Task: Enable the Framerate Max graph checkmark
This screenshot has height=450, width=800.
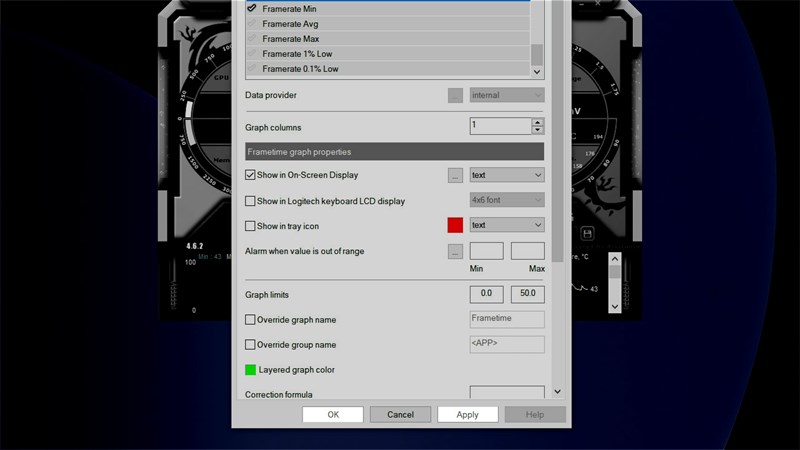Action: (252, 38)
